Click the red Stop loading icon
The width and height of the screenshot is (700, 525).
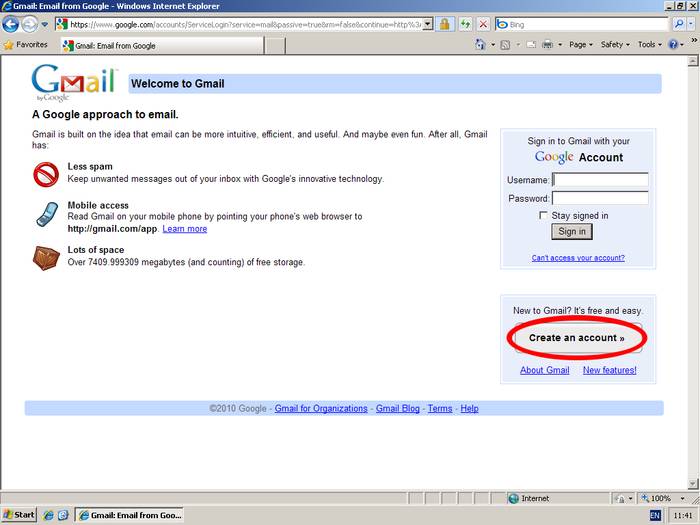[x=484, y=23]
